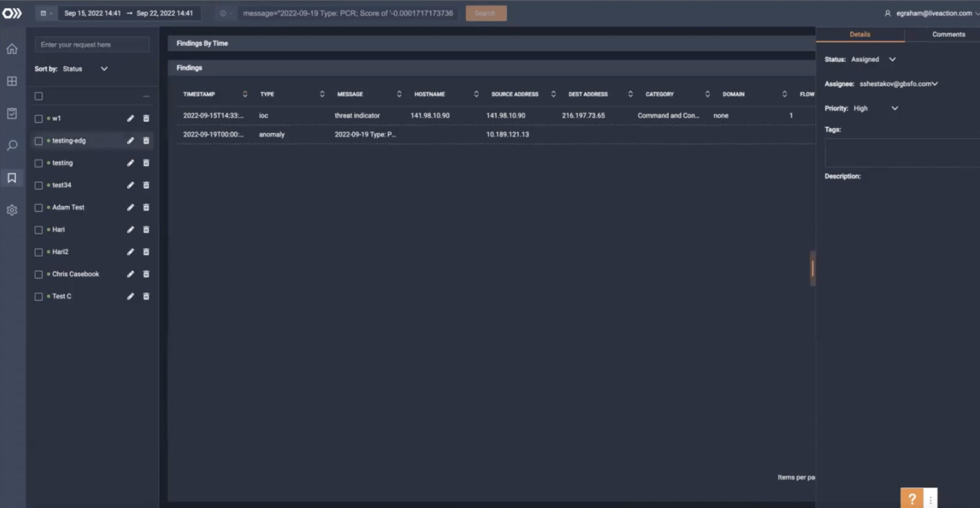Check the Test C checkbox
This screenshot has height=508, width=980.
(x=39, y=297)
